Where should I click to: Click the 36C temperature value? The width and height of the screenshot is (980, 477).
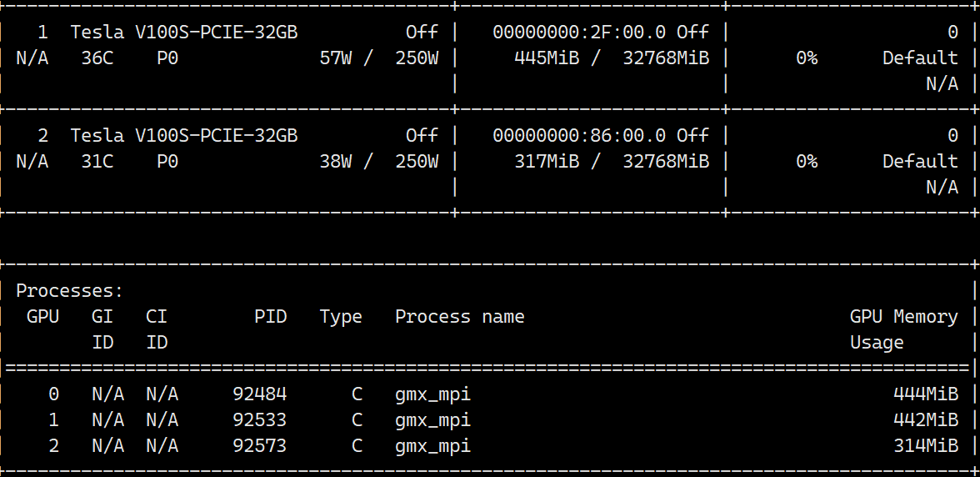(97, 58)
